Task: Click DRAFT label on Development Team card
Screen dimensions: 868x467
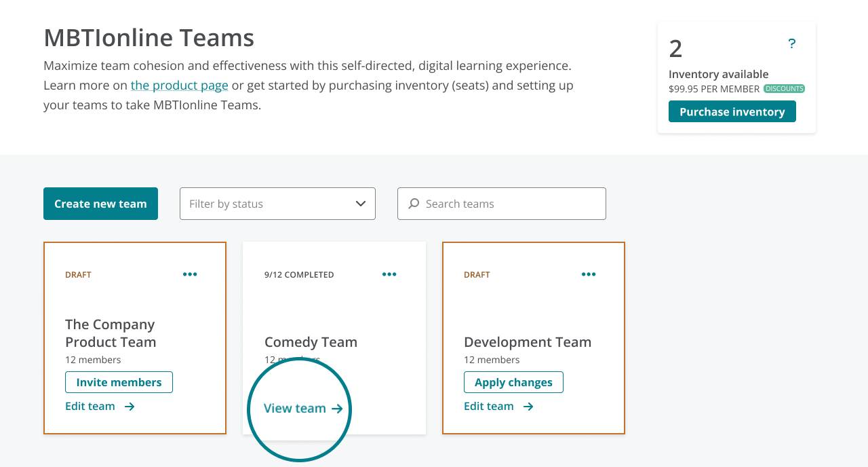Action: point(477,275)
